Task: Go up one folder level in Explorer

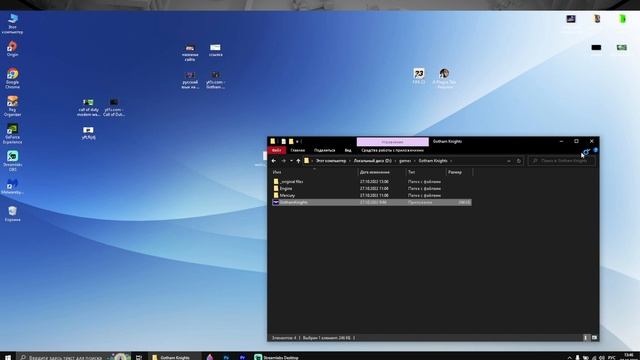Action: click(x=298, y=161)
